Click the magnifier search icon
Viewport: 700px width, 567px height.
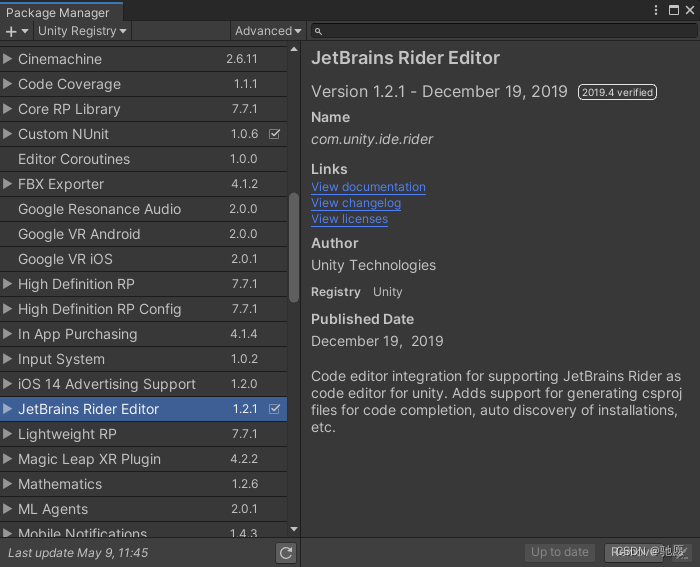click(x=318, y=31)
